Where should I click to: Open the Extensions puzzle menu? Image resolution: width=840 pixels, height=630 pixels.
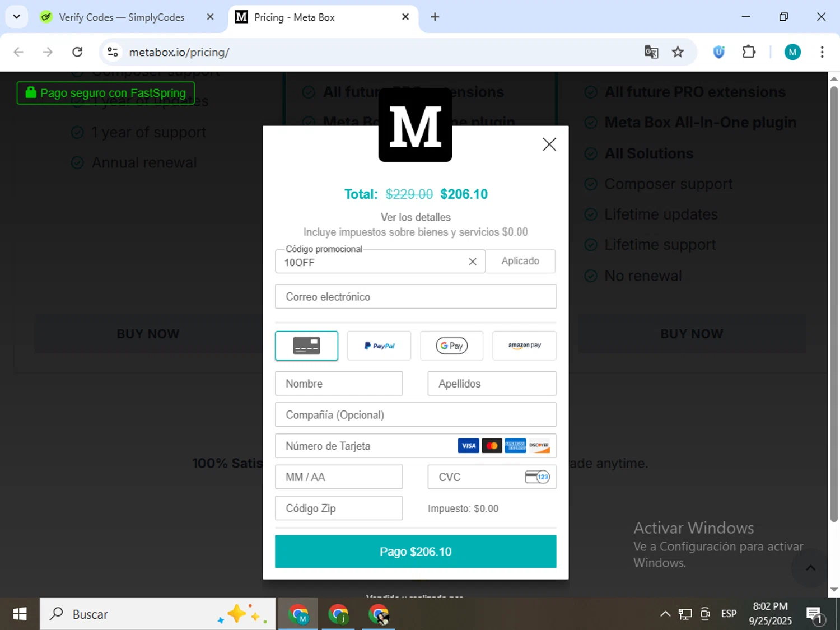pyautogui.click(x=749, y=52)
